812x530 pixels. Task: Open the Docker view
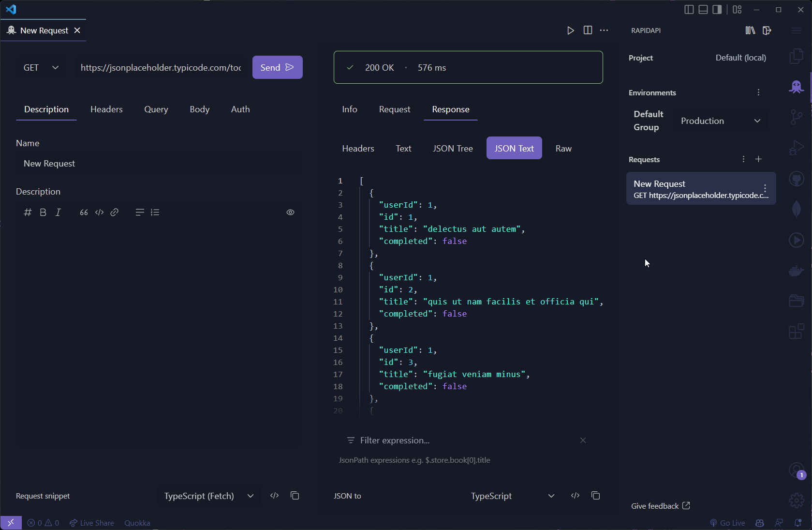point(797,271)
